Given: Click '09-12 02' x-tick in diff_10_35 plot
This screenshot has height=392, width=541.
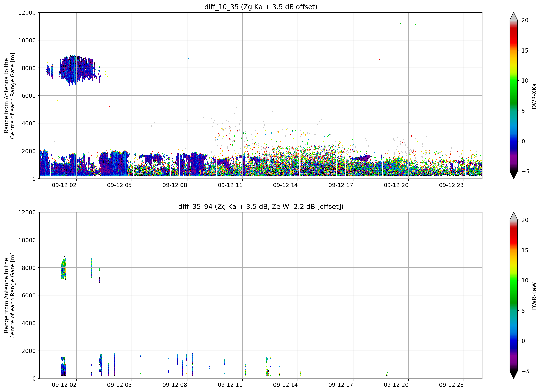Looking at the screenshot, I should click(64, 185).
